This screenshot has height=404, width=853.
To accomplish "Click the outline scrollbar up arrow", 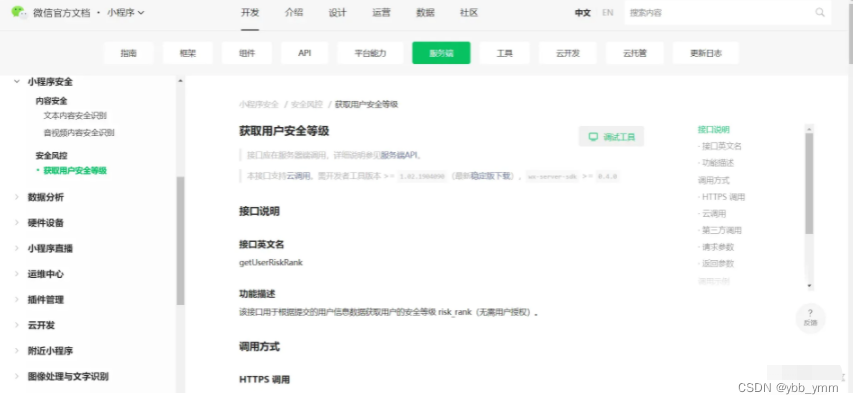I will coord(809,129).
